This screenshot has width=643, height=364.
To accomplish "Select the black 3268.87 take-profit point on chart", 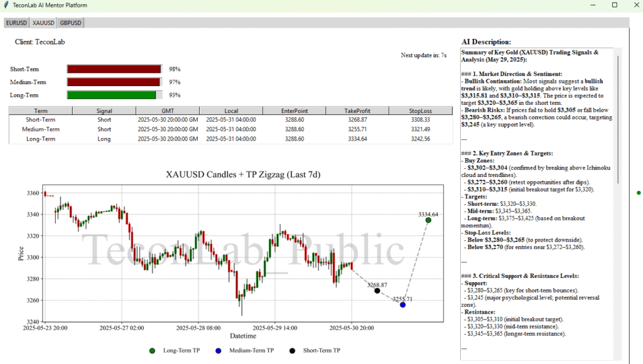I will 377,291.
